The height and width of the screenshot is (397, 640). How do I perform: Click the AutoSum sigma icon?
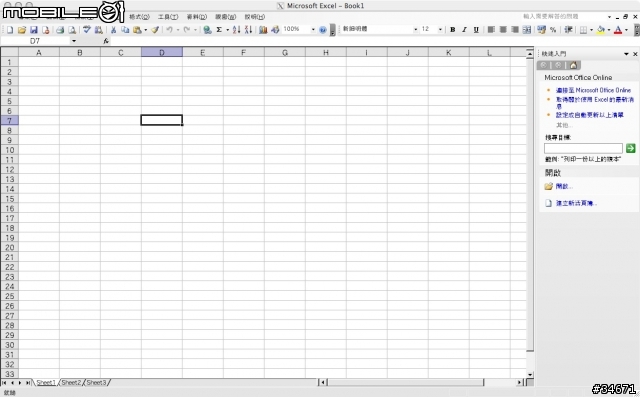click(219, 30)
